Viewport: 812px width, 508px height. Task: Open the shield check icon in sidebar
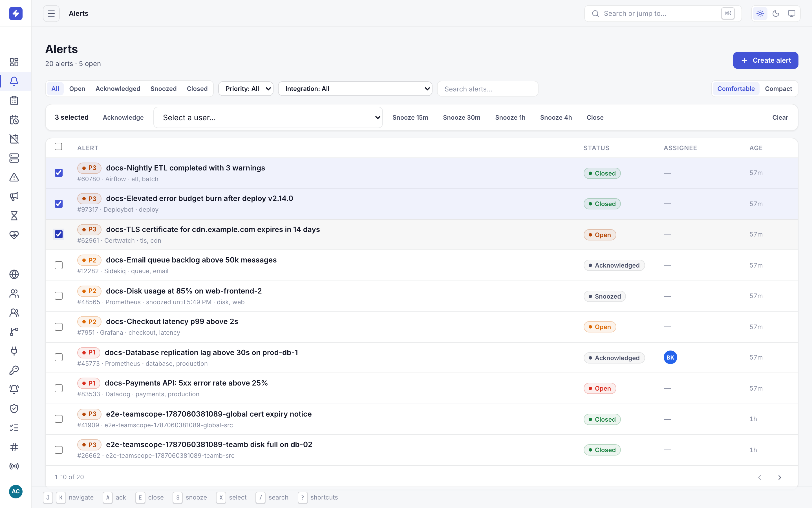click(x=14, y=408)
